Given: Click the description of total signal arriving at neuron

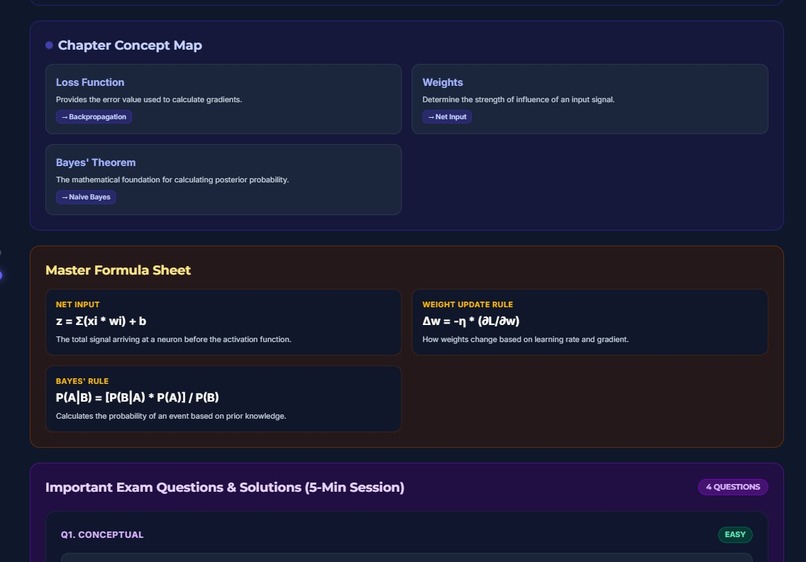Looking at the screenshot, I should click(173, 339).
